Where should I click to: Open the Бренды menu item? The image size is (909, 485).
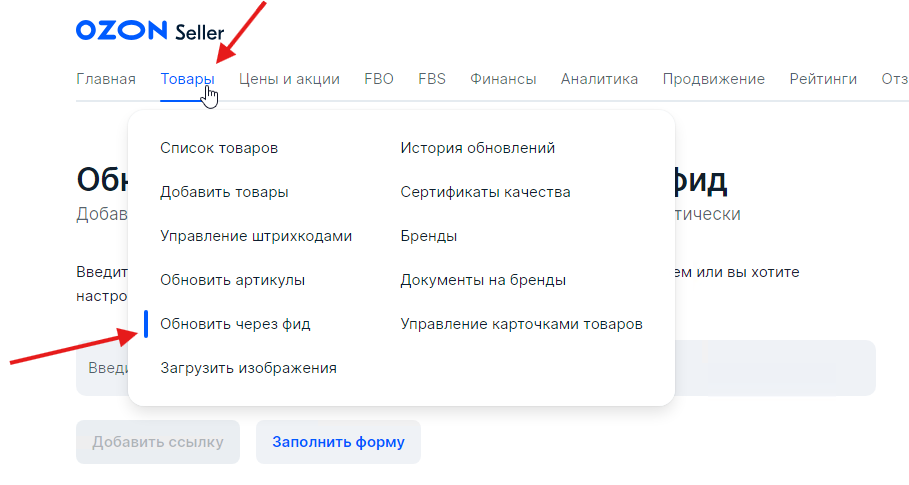coord(428,236)
